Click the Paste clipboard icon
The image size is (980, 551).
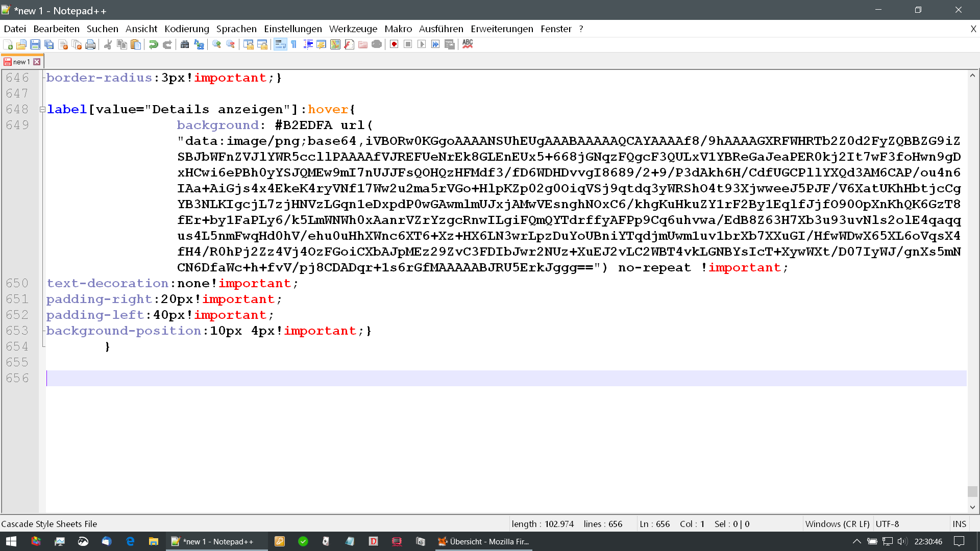tap(136, 45)
